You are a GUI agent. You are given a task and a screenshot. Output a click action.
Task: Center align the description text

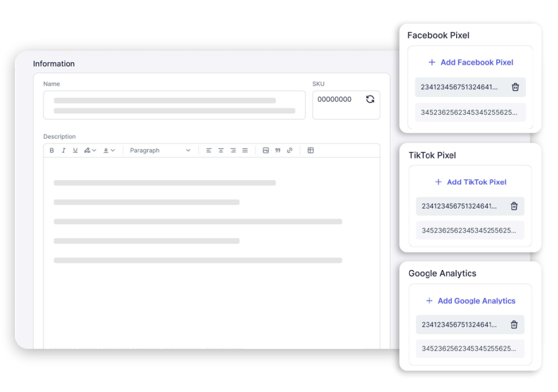coord(221,150)
